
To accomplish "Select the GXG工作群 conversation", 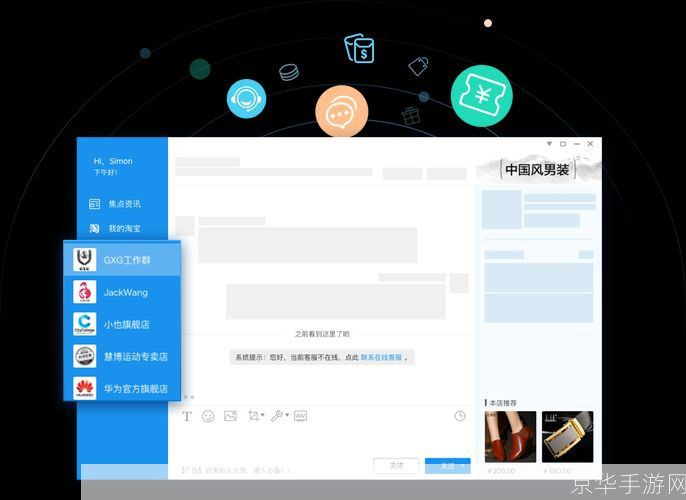I will [122, 260].
